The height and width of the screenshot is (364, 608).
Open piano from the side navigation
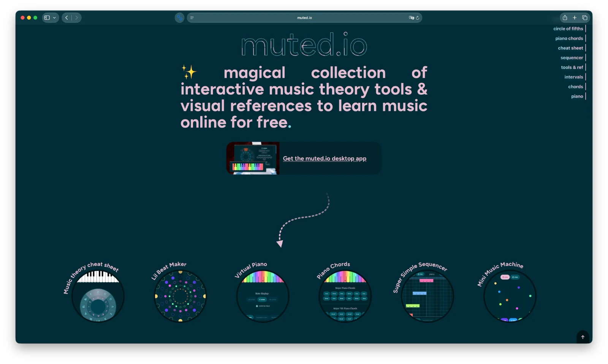coord(577,96)
